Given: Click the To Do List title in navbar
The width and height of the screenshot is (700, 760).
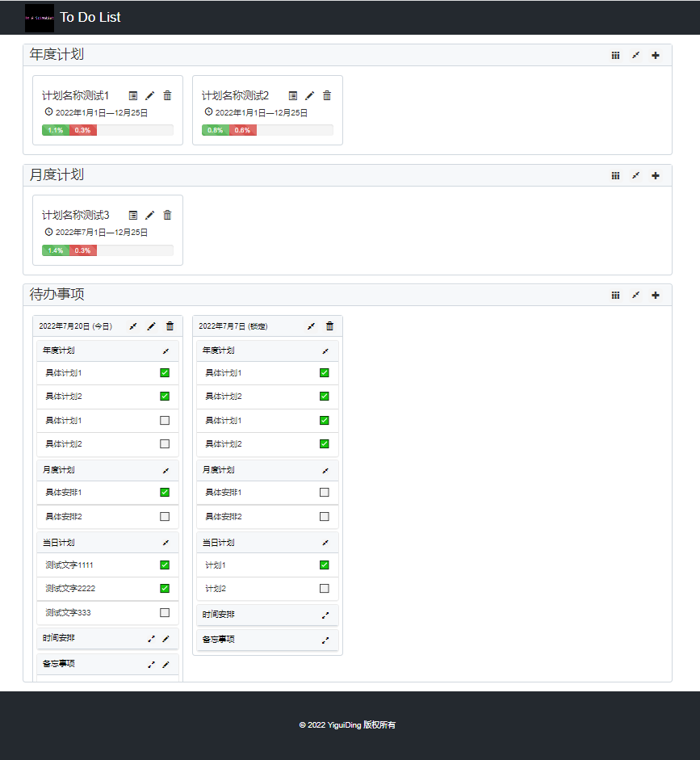Looking at the screenshot, I should [x=90, y=17].
